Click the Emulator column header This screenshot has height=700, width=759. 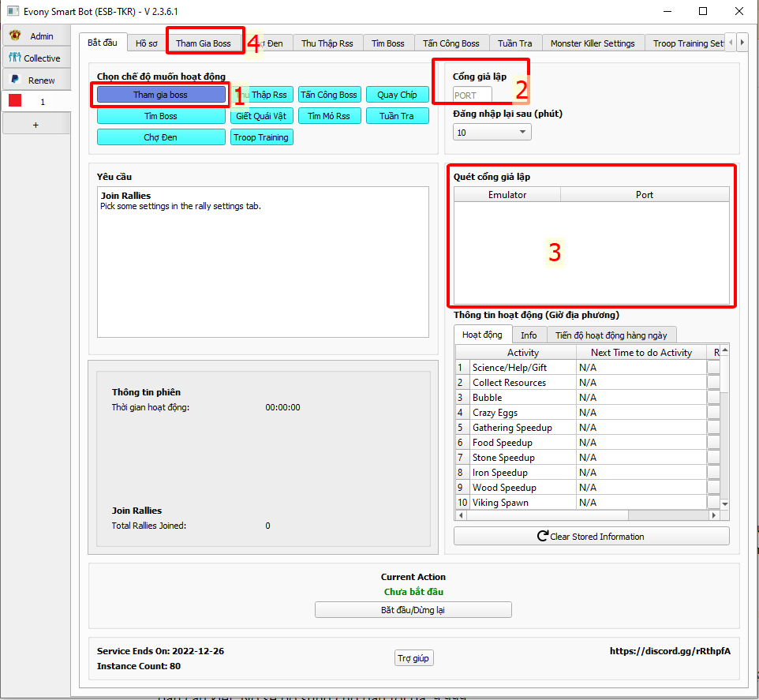[507, 195]
